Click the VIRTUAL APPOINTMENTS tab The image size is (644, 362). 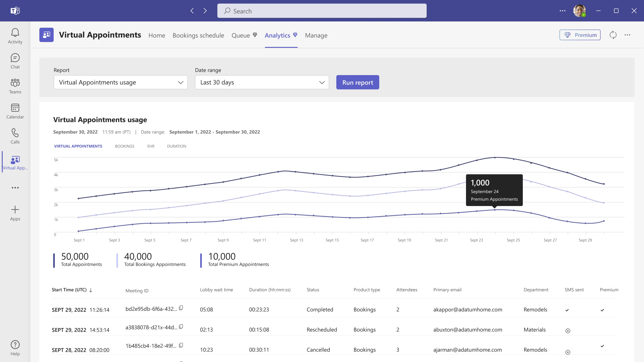(78, 146)
